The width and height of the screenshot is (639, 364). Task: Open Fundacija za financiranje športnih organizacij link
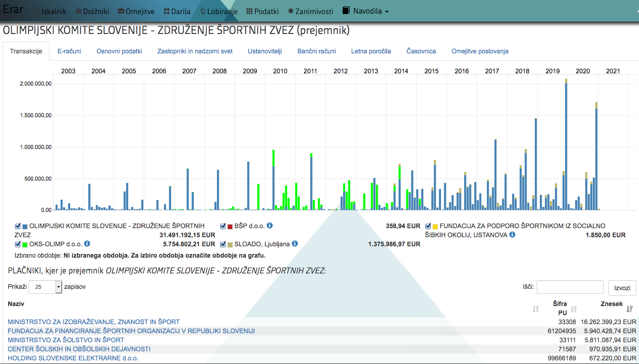coord(131,331)
